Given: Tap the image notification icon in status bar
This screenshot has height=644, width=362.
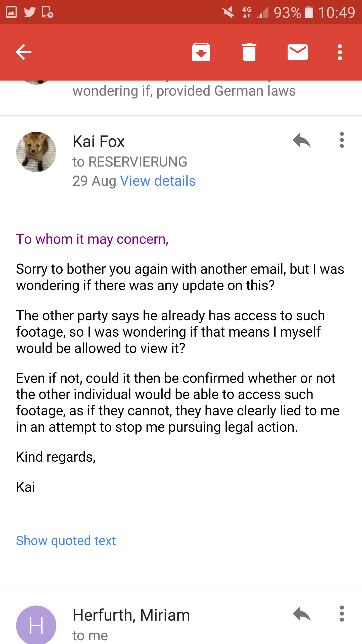Looking at the screenshot, I should tap(11, 12).
